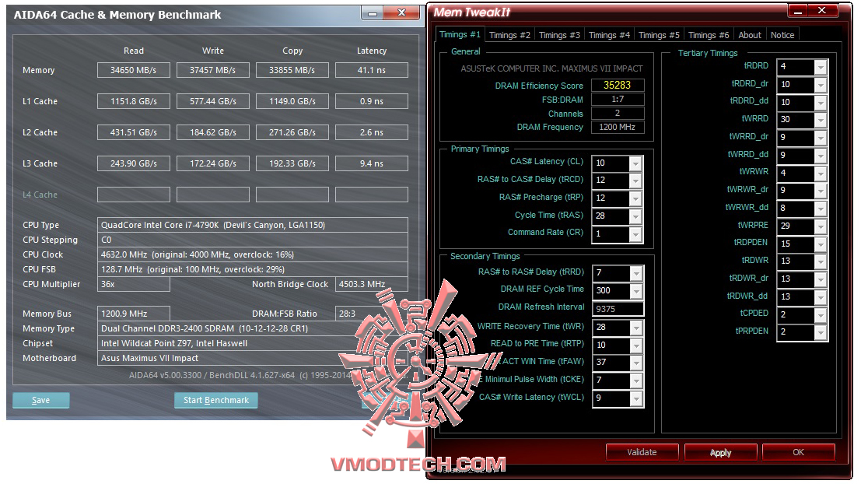
Task: Expand the tWRRD_dr dropdown
Action: 821,137
